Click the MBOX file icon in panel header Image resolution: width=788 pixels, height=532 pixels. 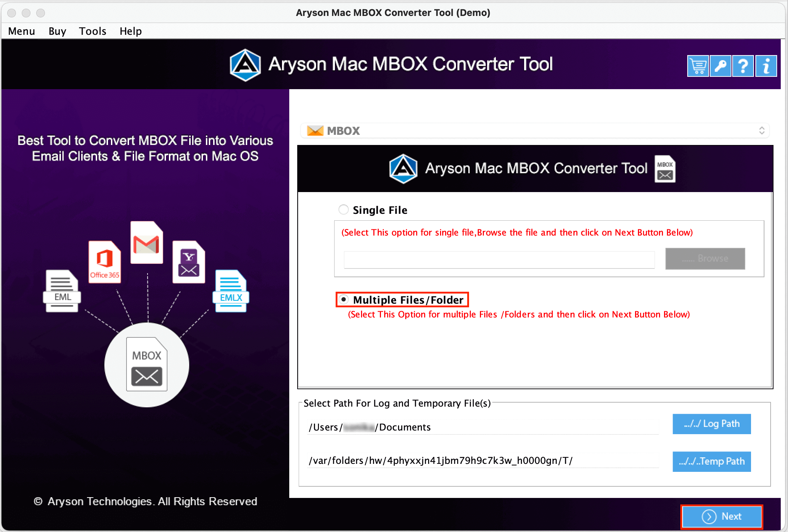665,169
